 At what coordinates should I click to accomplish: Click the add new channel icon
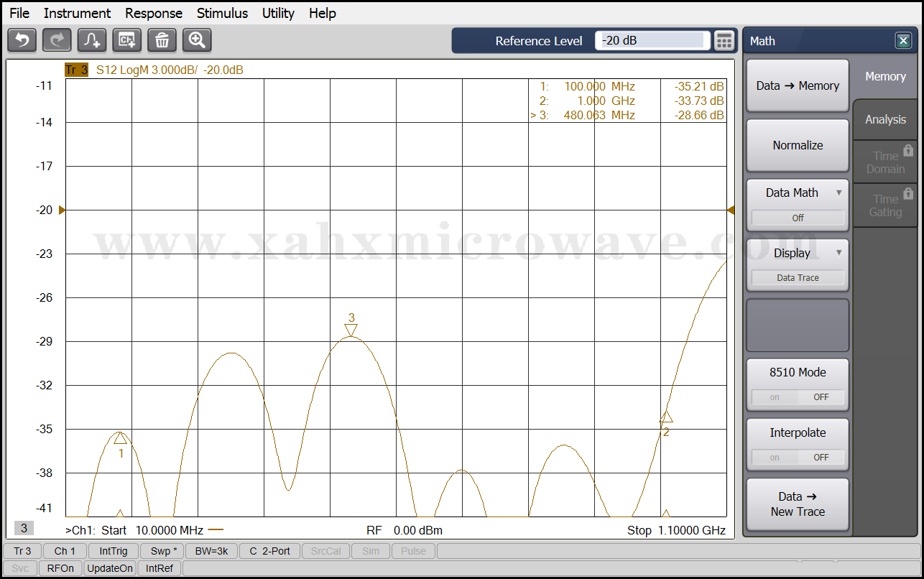[x=127, y=40]
